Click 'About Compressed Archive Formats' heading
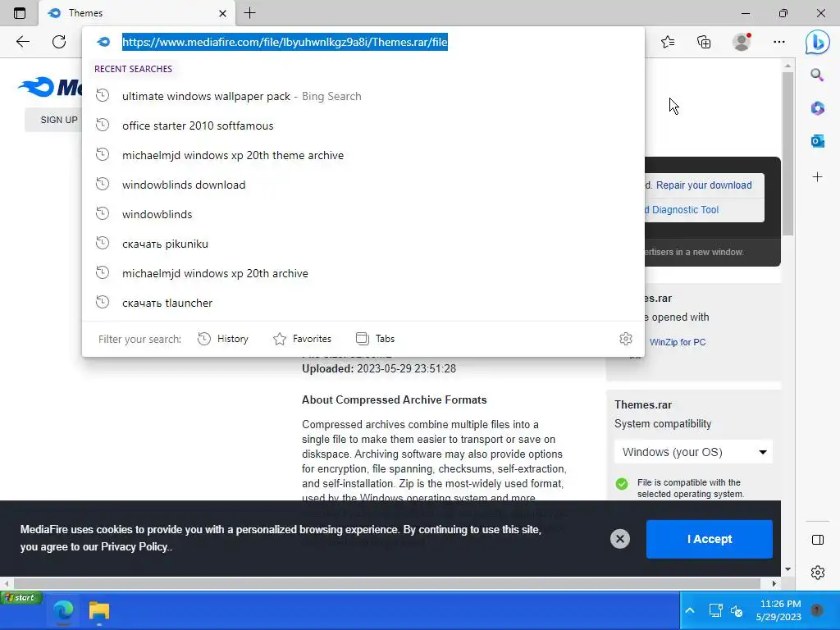 [x=395, y=400]
